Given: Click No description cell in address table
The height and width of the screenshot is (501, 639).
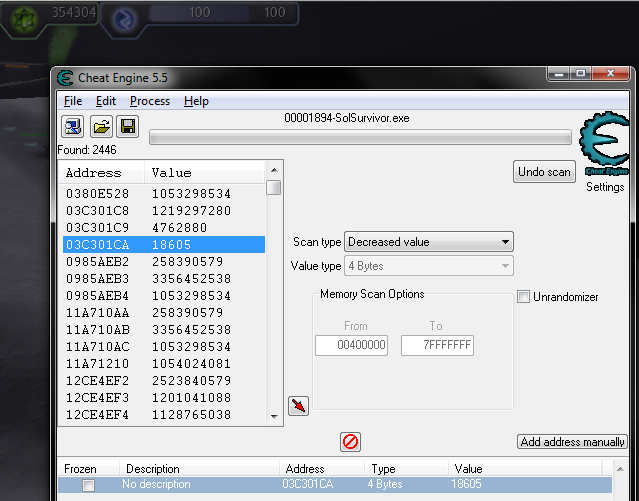Looking at the screenshot, I should 156,484.
